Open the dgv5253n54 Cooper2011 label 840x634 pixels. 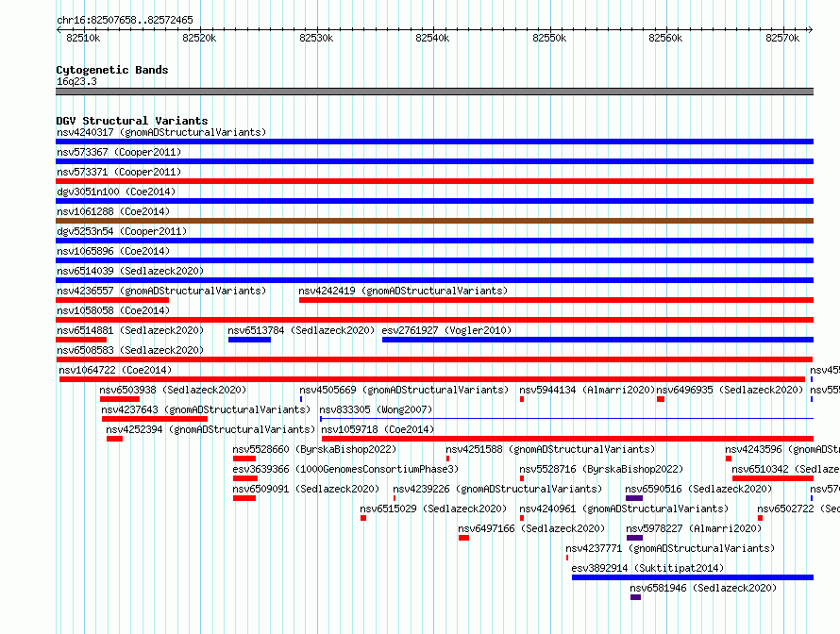pyautogui.click(x=122, y=231)
